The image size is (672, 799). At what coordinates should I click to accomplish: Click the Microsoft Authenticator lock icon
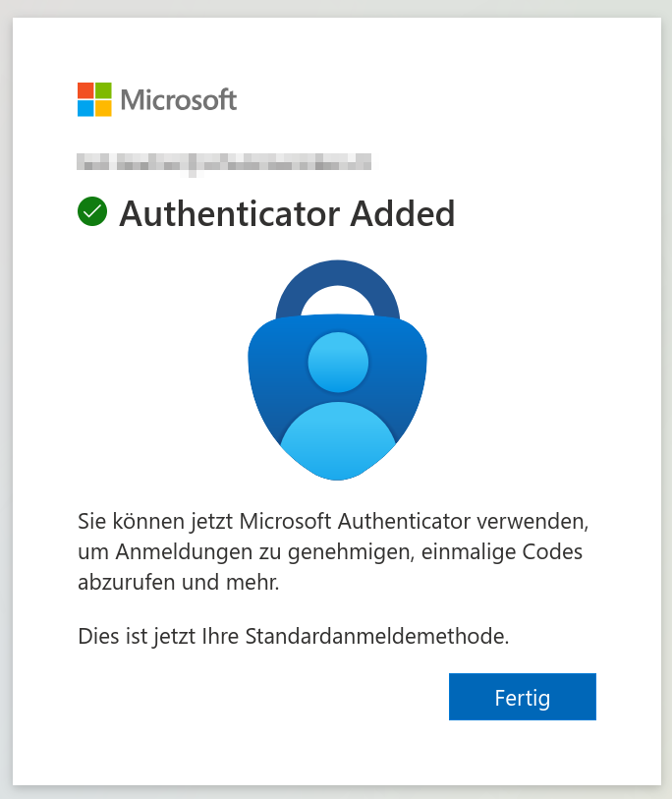(337, 370)
